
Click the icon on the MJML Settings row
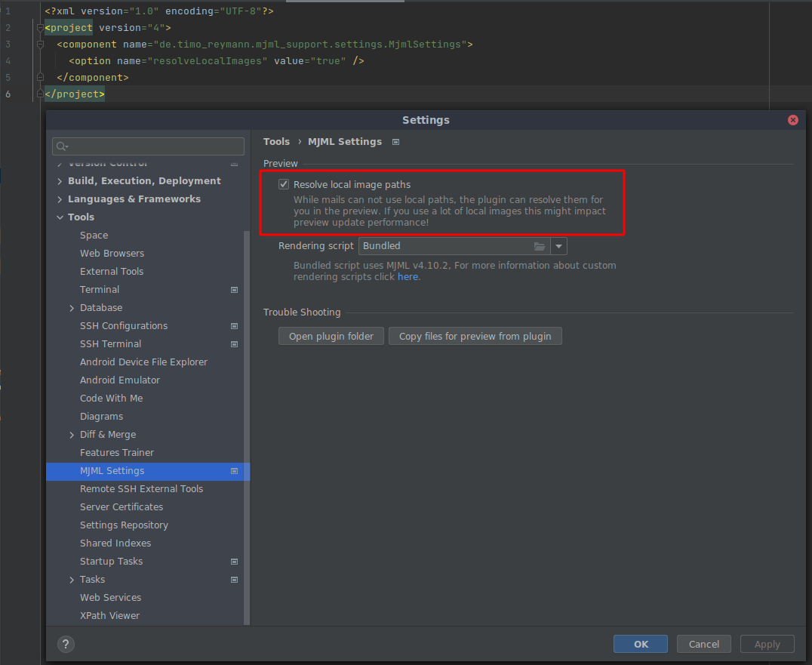coord(234,470)
